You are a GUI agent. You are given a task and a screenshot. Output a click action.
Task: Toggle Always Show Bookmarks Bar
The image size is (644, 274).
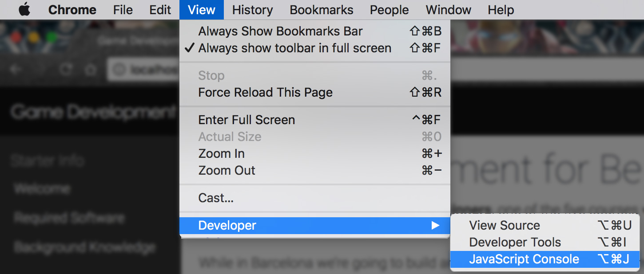click(280, 31)
